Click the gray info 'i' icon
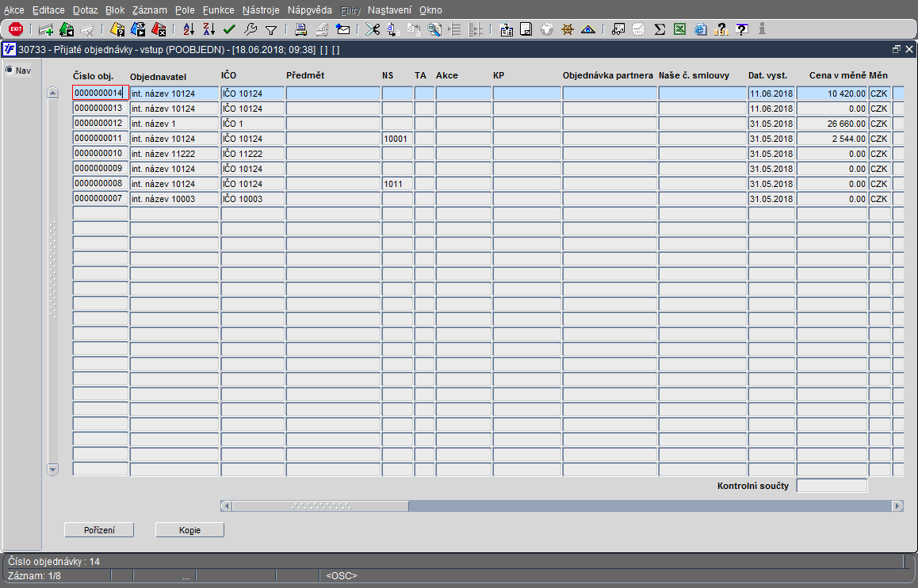 coord(762,29)
